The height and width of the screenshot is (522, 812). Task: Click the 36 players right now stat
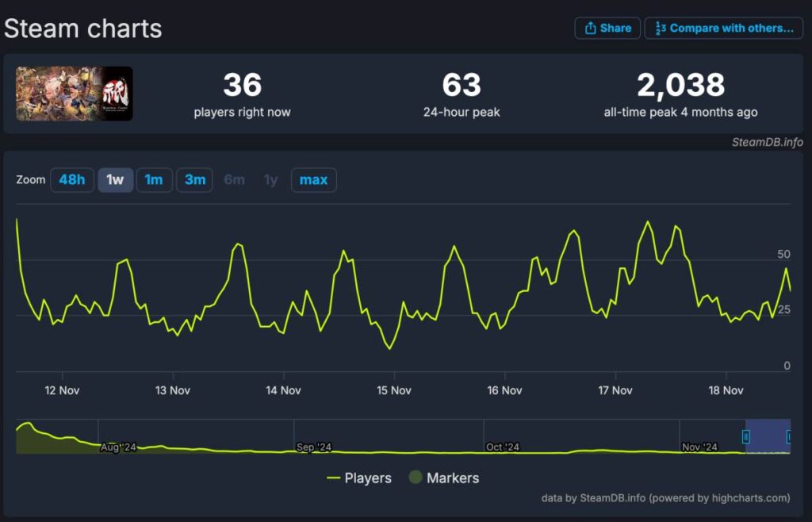pyautogui.click(x=243, y=94)
